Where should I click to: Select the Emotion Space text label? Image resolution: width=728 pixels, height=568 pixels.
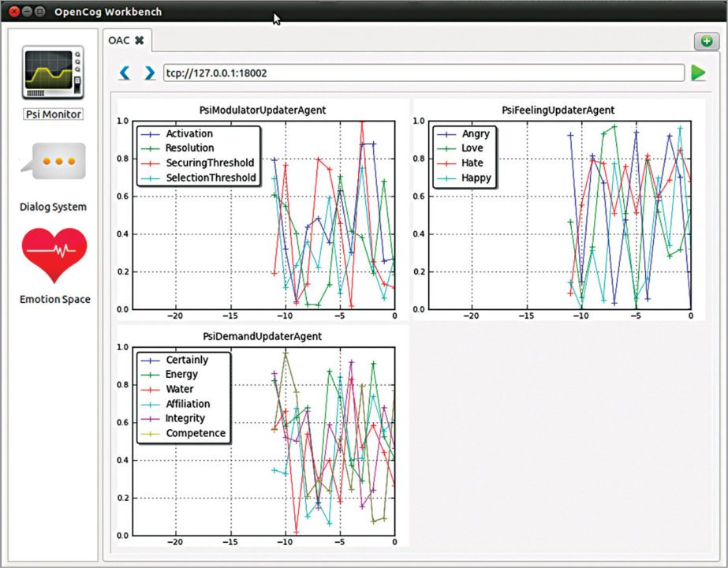(54, 299)
